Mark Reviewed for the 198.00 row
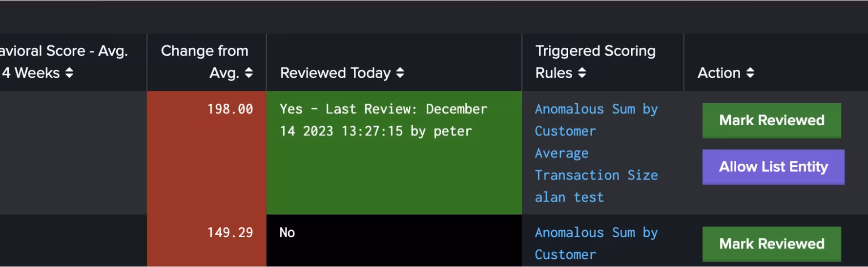The image size is (868, 267). coord(771,120)
